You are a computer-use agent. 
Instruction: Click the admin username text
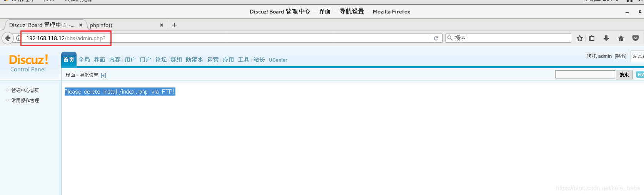605,56
